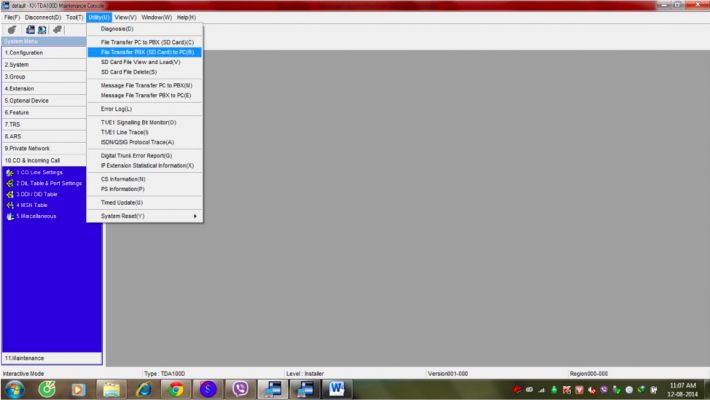Screen dimensions: 710x400
Task: Select File Transfer PBX (SD Card) to PC
Action: 145,52
